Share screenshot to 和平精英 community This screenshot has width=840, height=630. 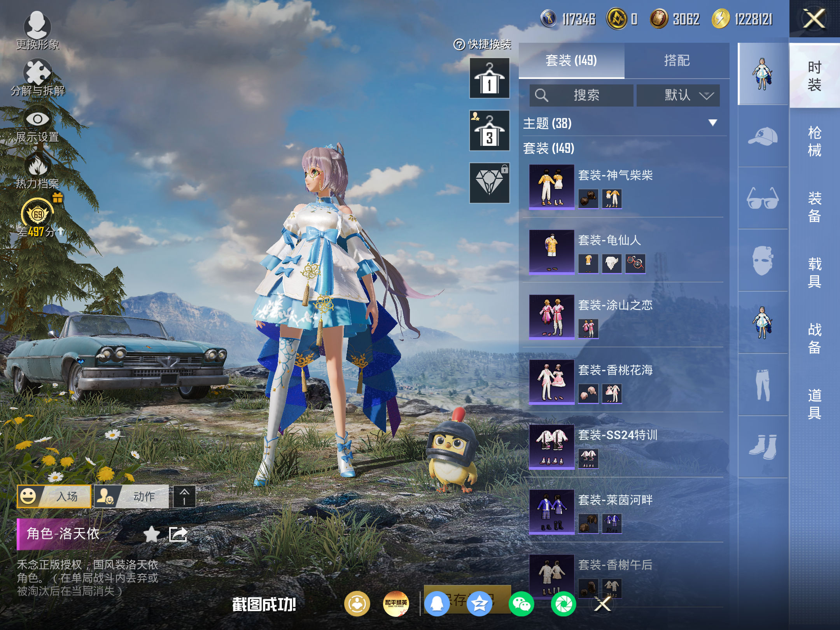[x=396, y=604]
